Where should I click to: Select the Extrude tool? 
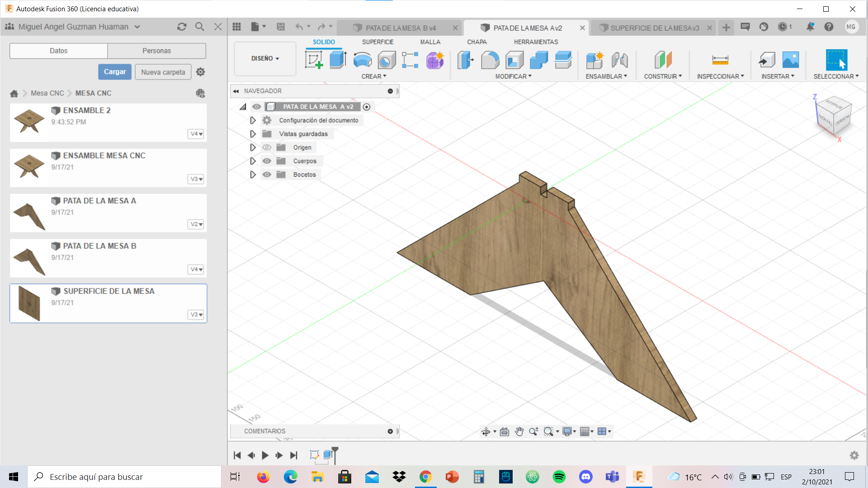tap(338, 60)
